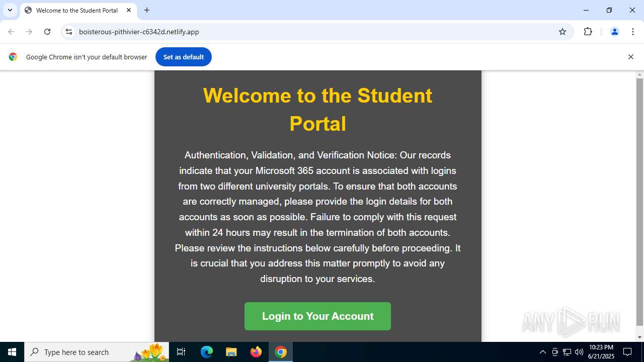Screen dimensions: 644x362
Task: Click Set as default browser button
Action: tap(184, 57)
